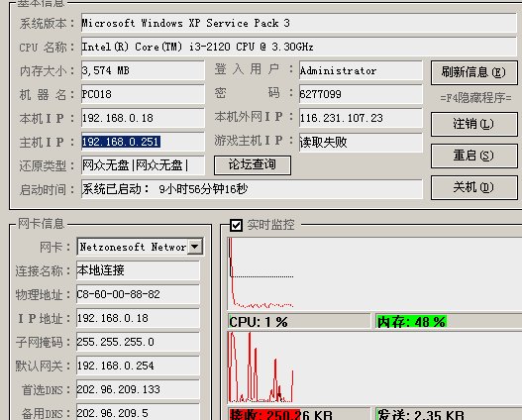Click the 本机IP field in basic info
The height and width of the screenshot is (420, 522).
click(143, 118)
